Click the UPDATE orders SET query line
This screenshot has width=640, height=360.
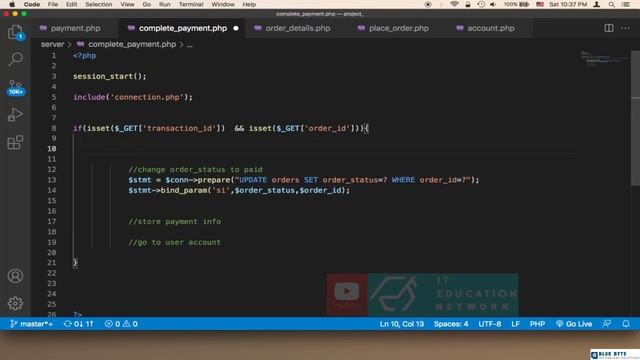[x=304, y=180]
